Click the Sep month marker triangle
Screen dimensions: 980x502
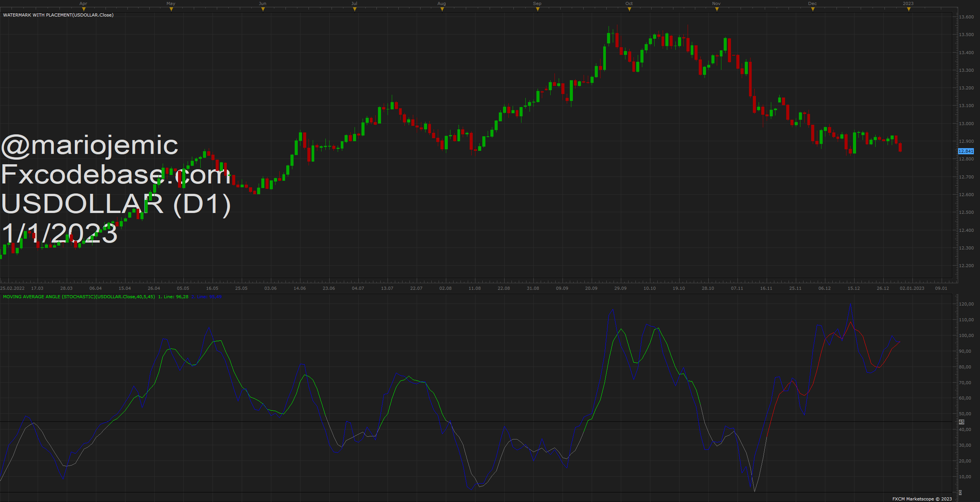[x=538, y=9]
